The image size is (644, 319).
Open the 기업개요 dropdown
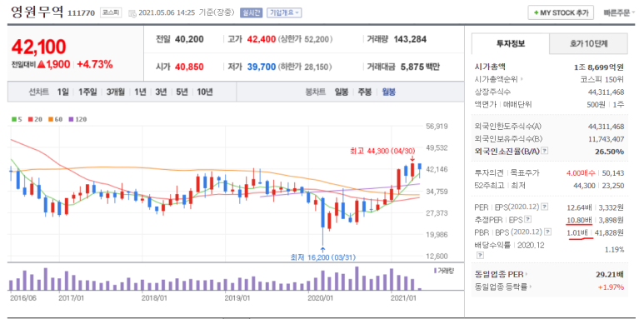pos(284,12)
